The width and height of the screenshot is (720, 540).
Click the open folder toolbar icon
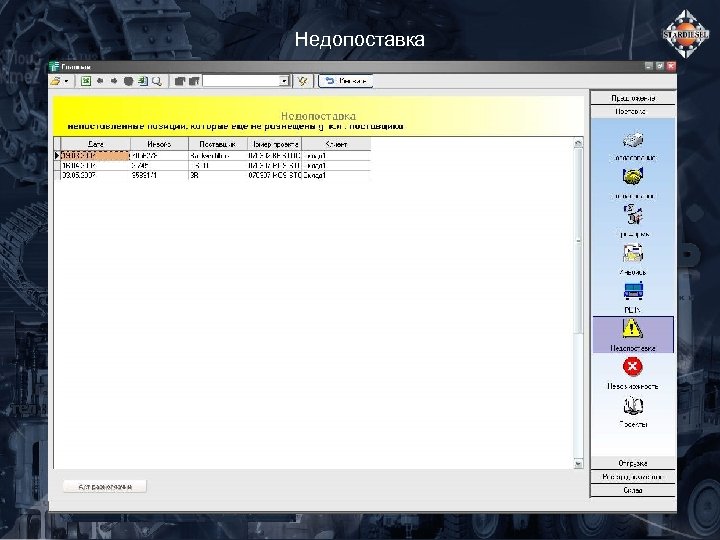point(56,81)
